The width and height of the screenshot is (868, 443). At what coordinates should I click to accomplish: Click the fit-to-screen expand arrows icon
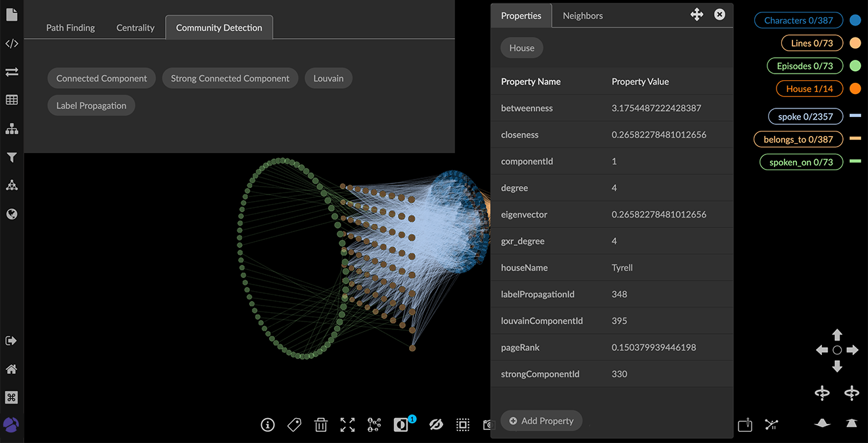pyautogui.click(x=347, y=425)
